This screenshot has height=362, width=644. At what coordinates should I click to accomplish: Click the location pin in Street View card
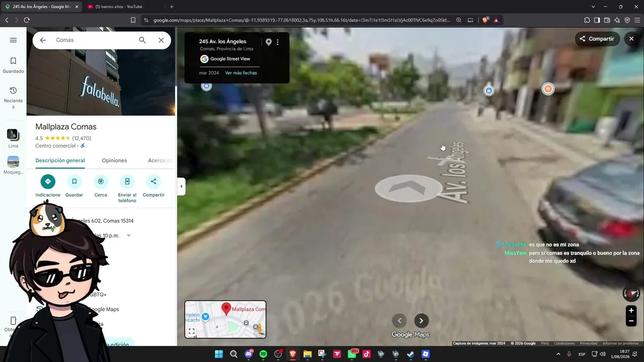(x=269, y=42)
